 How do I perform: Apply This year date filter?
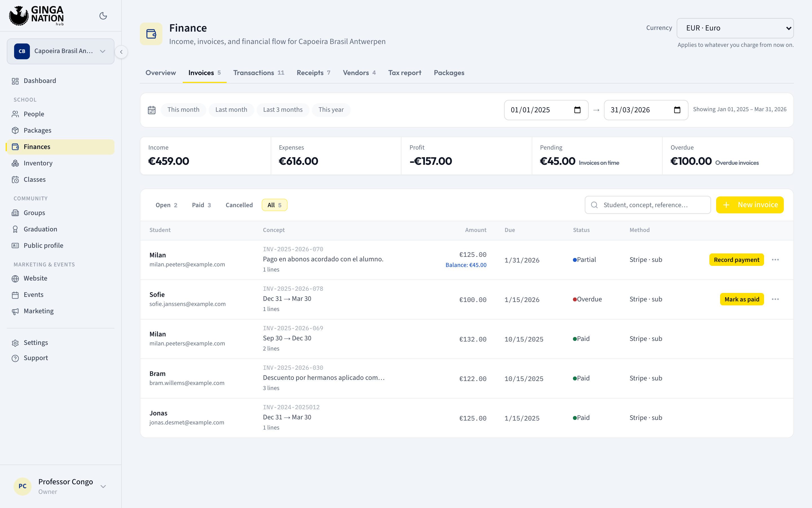coord(331,110)
